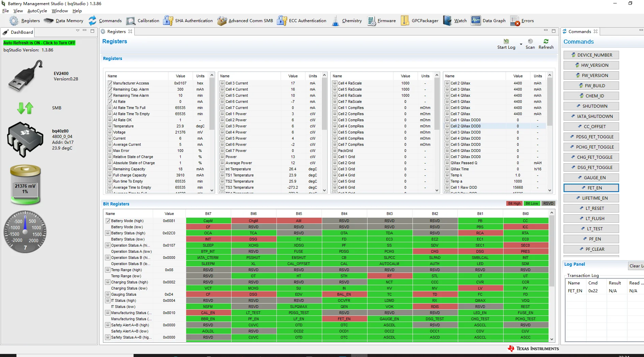Click the battery level icon in the Dashboard
644x357 pixels.
point(25,185)
